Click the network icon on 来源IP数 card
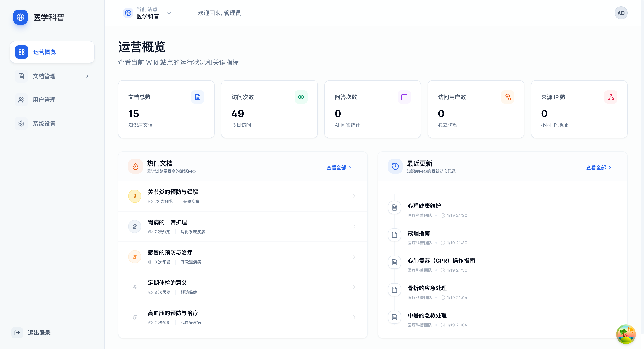The width and height of the screenshot is (644, 349). click(x=611, y=97)
